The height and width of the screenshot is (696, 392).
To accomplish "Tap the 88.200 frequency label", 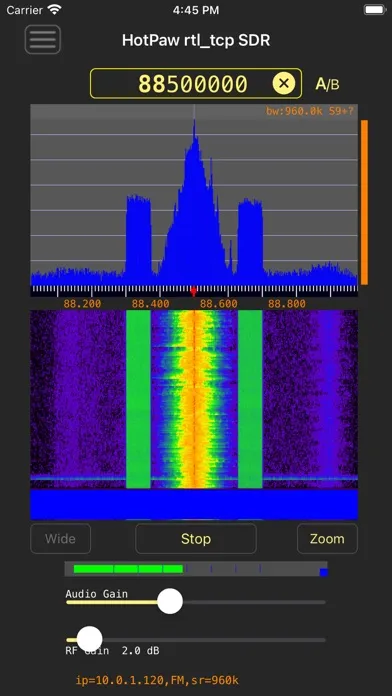I will (82, 304).
